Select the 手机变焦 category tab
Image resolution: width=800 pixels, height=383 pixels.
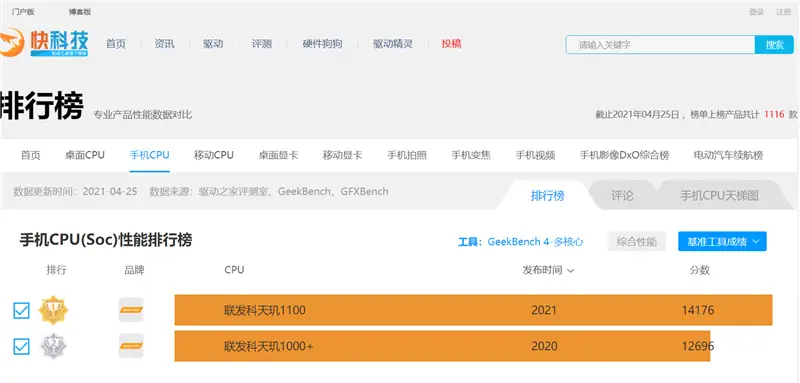[x=471, y=155]
